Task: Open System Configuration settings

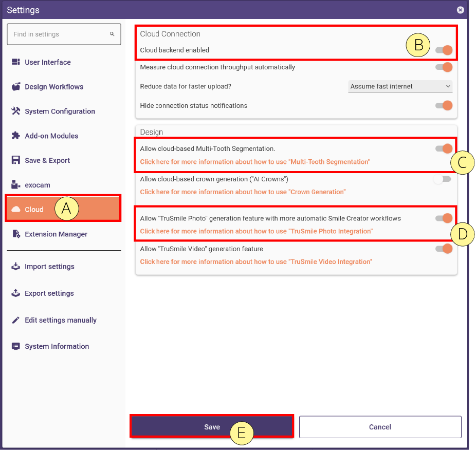Action: point(60,111)
